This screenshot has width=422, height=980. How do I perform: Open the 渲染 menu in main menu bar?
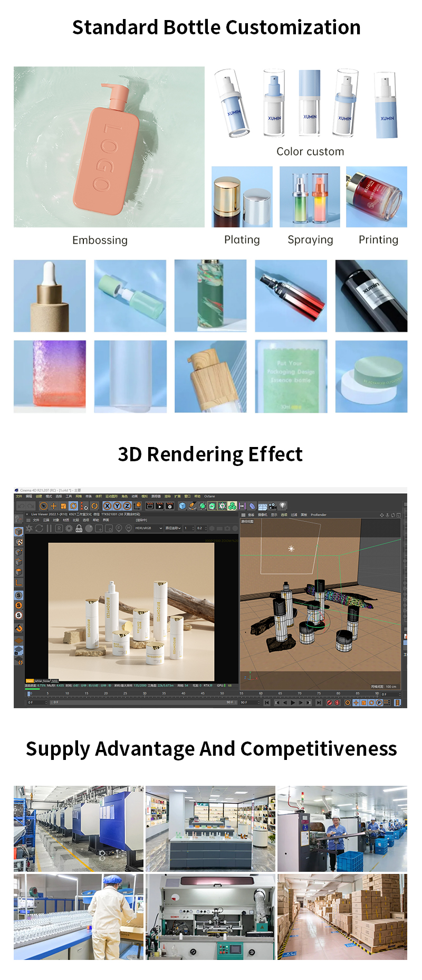pos(167,496)
